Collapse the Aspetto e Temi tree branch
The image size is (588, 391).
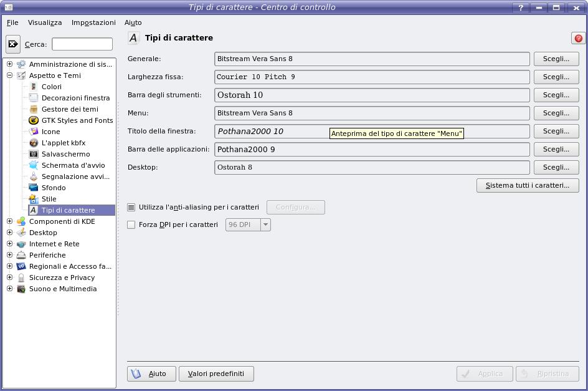[x=9, y=75]
